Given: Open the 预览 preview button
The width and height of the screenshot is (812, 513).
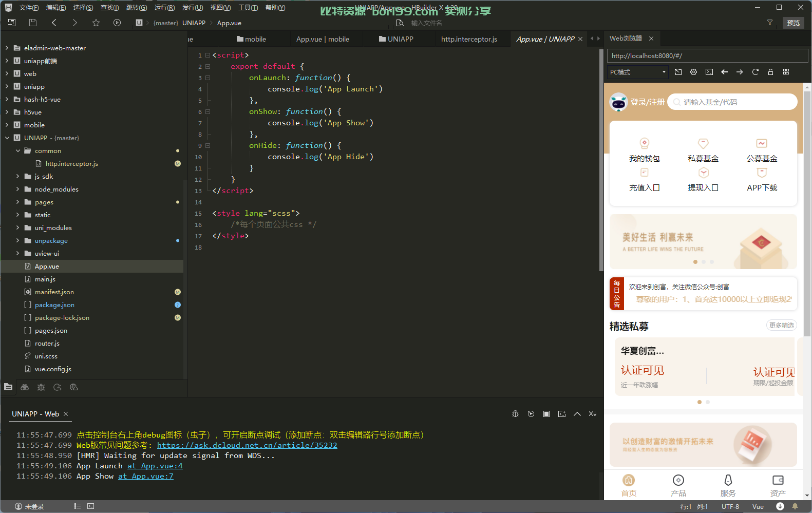Looking at the screenshot, I should coord(794,23).
